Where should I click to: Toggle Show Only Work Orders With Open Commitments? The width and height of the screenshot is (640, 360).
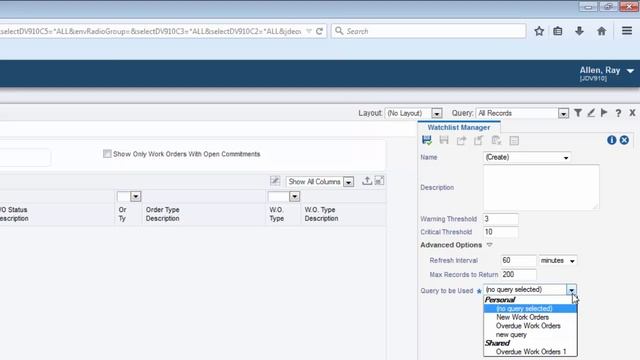tap(107, 154)
